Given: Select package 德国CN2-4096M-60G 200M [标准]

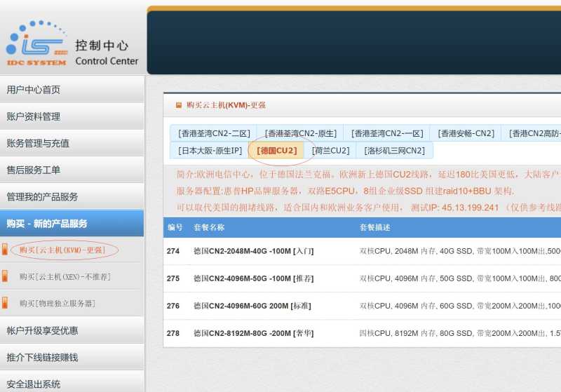Looking at the screenshot, I should click(x=252, y=306).
